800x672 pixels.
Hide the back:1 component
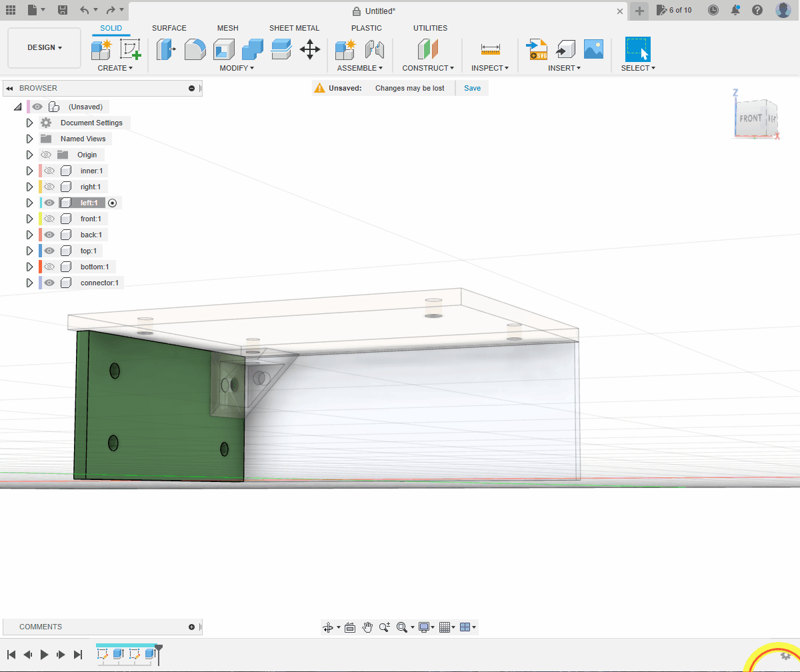point(49,235)
